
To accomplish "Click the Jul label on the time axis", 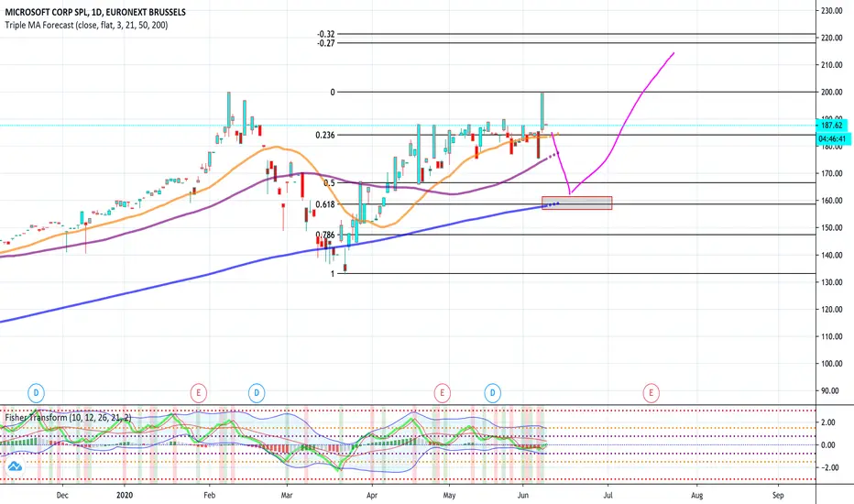I will pos(608,495).
